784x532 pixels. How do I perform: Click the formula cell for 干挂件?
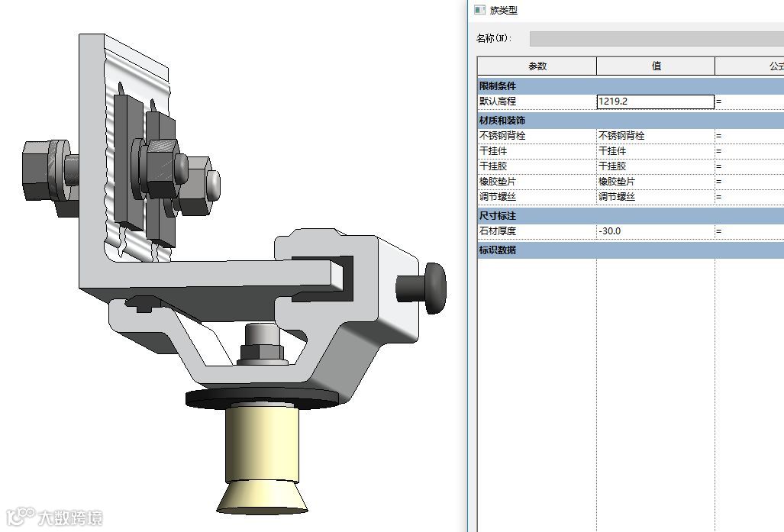coord(750,151)
